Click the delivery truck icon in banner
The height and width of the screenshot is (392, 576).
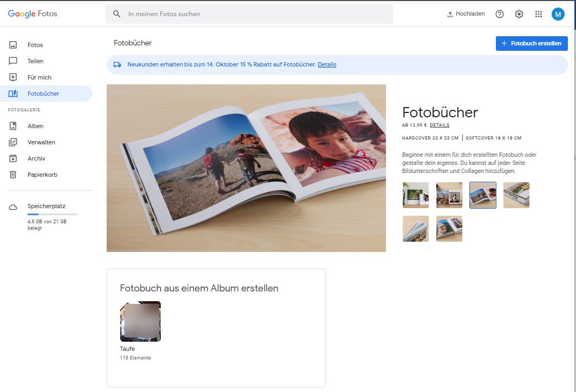(117, 64)
